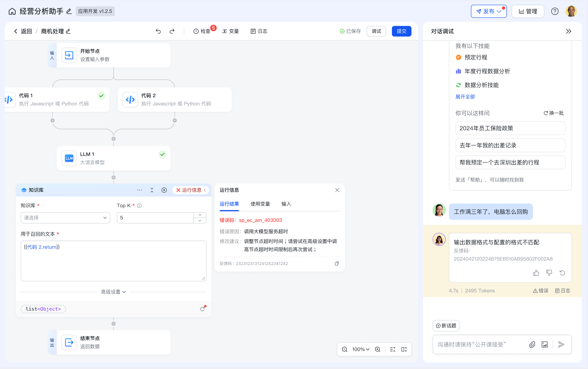Undo the last canvas action
588x369 pixels.
(158, 31)
